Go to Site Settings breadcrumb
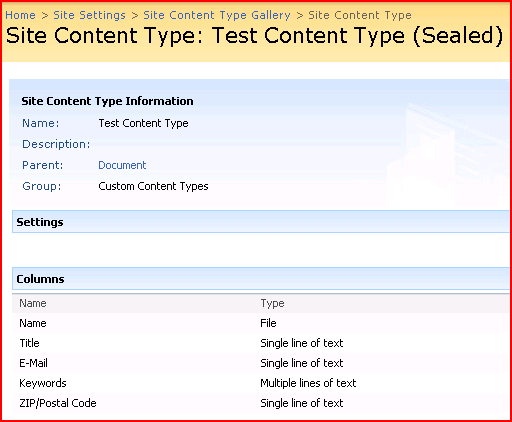The width and height of the screenshot is (512, 422). (x=89, y=15)
